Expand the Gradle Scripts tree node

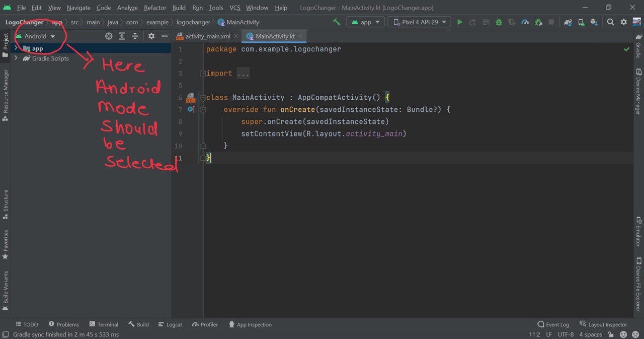[x=16, y=58]
